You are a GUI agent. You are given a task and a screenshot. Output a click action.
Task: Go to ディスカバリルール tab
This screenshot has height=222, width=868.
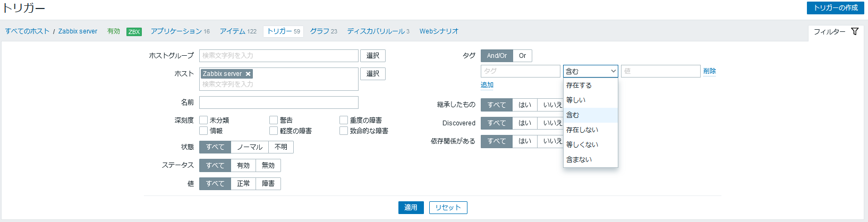coord(378,31)
